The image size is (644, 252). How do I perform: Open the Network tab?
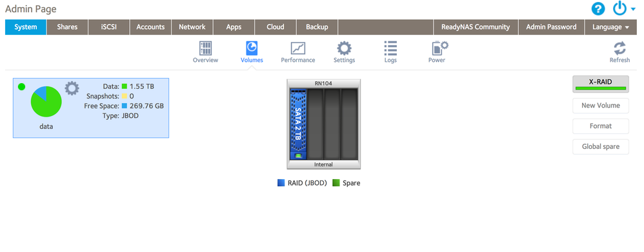pos(192,27)
